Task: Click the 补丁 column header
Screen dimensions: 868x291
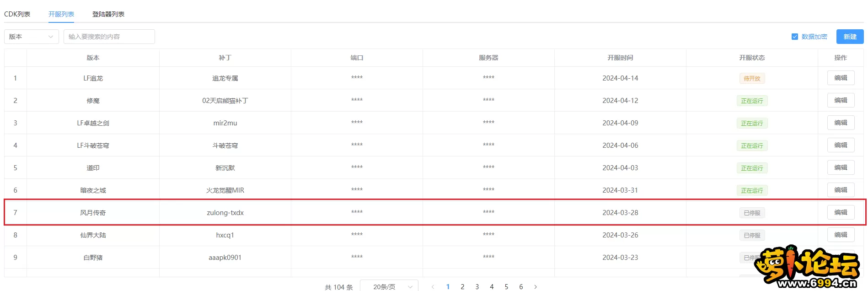Action: click(x=225, y=58)
